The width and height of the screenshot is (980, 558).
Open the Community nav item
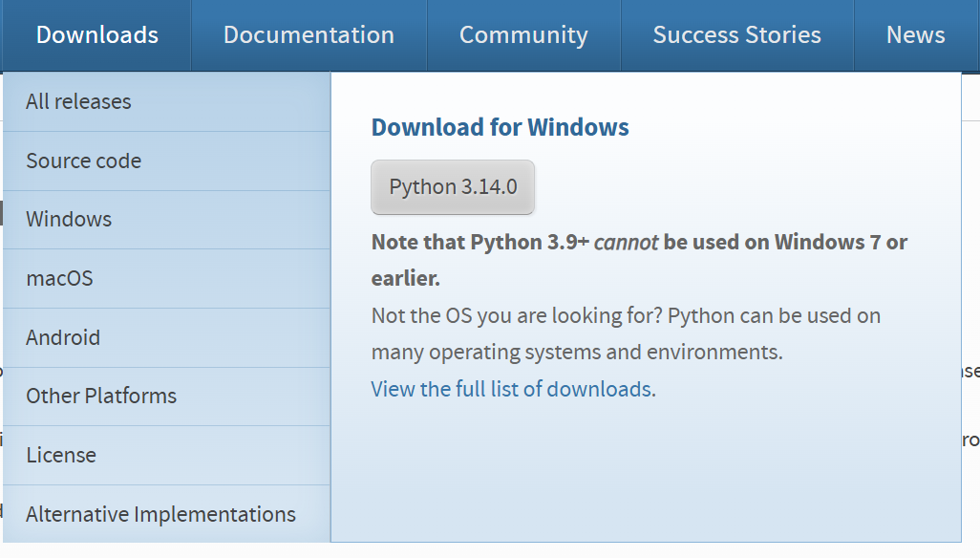[x=523, y=35]
